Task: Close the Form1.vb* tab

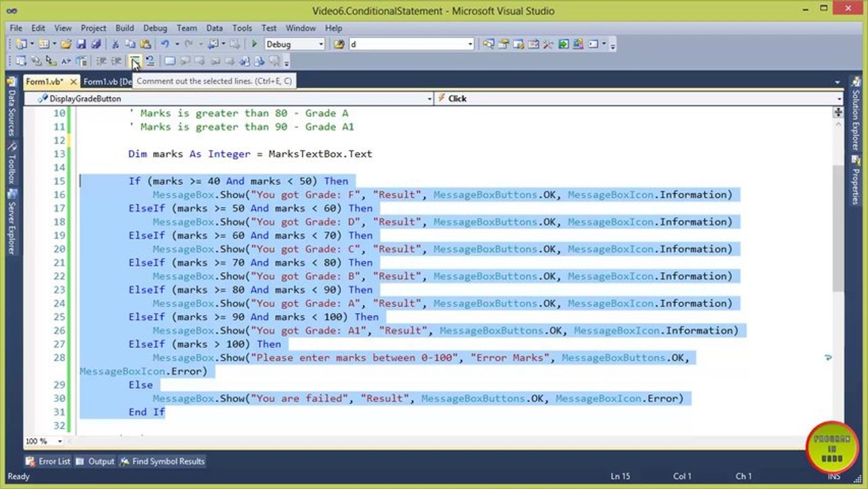Action: (73, 81)
